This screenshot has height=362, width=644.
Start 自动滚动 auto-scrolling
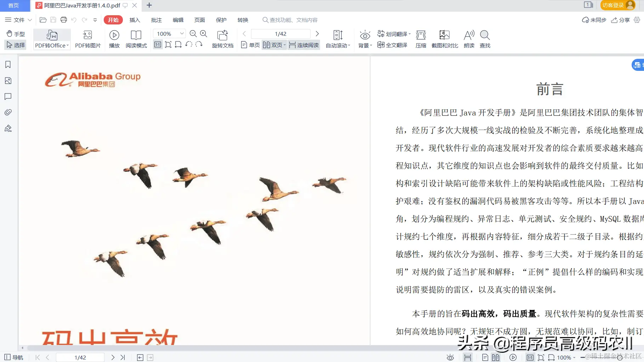click(337, 38)
